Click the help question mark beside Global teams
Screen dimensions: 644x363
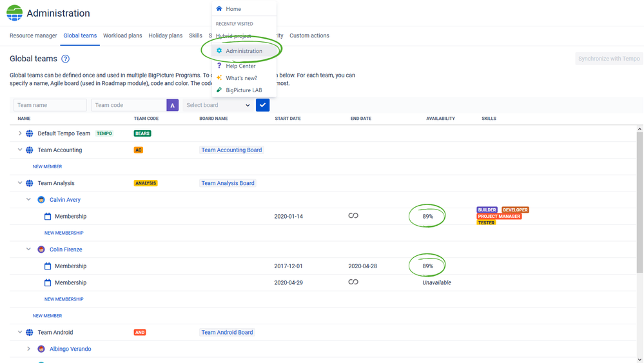(65, 59)
